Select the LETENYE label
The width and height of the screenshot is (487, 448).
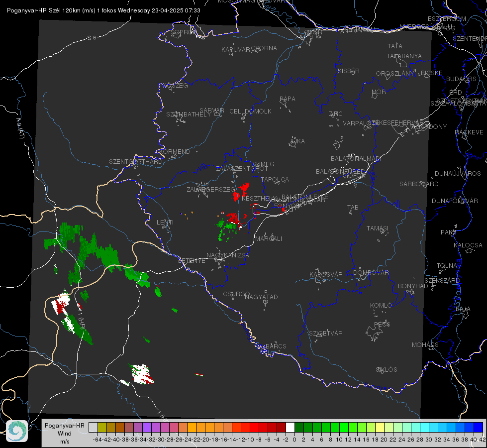click(192, 261)
